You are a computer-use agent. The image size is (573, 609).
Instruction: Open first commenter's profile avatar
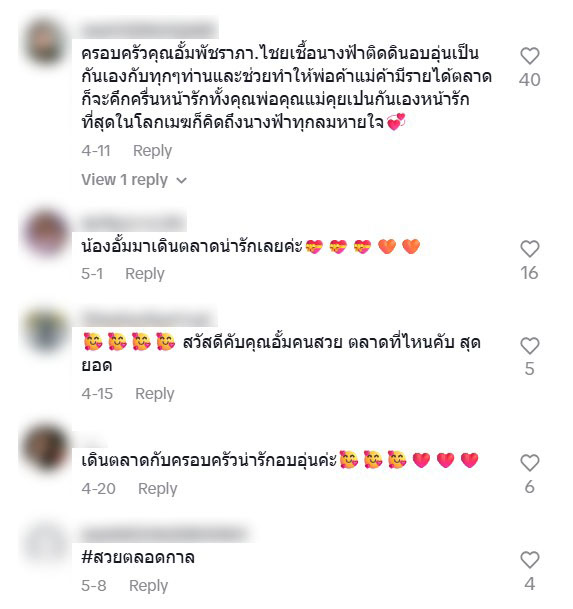tap(45, 42)
